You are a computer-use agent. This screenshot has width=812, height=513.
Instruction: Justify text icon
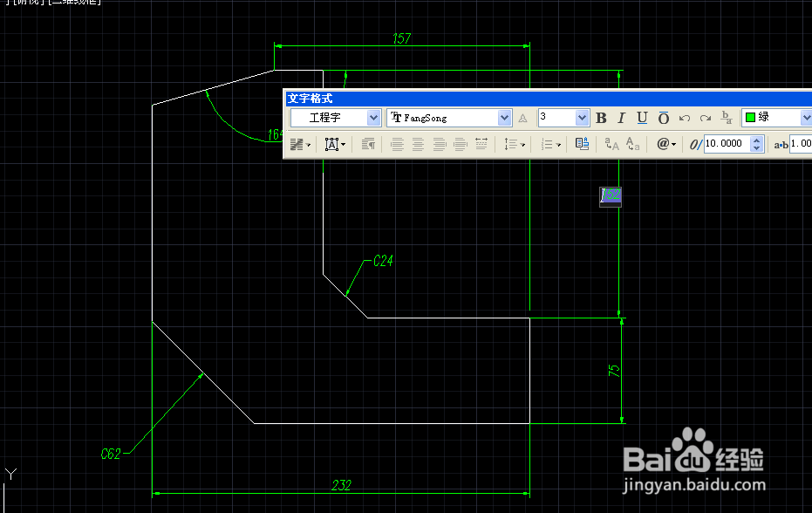pos(460,144)
